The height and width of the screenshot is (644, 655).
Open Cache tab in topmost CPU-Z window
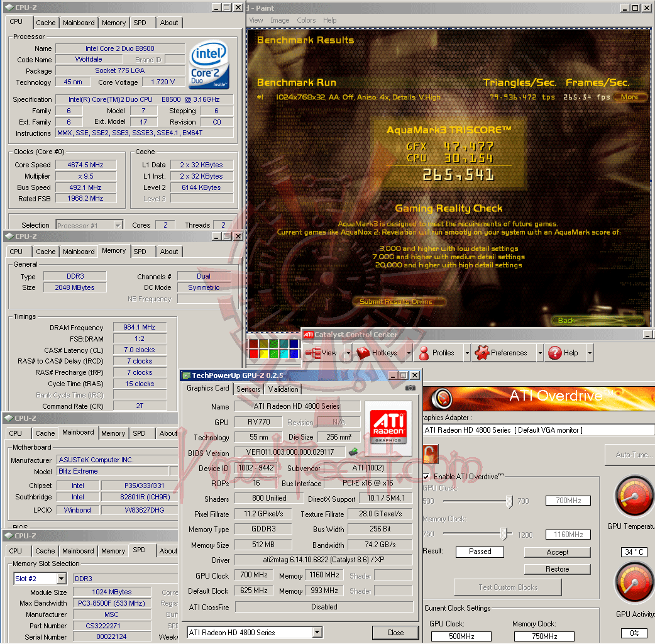(45, 23)
